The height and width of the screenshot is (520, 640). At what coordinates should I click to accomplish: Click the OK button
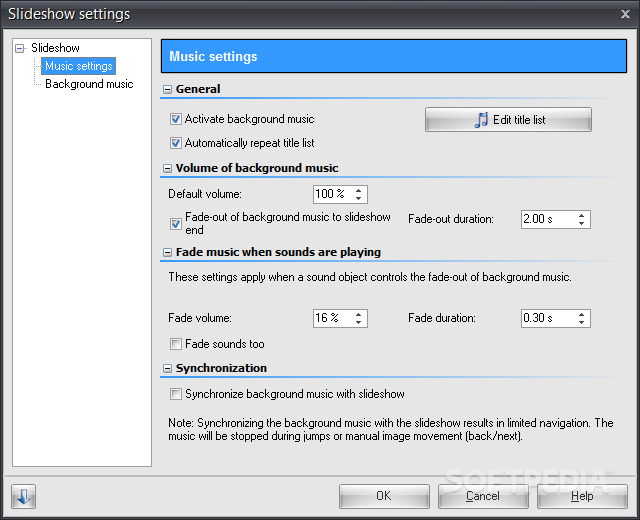point(384,496)
